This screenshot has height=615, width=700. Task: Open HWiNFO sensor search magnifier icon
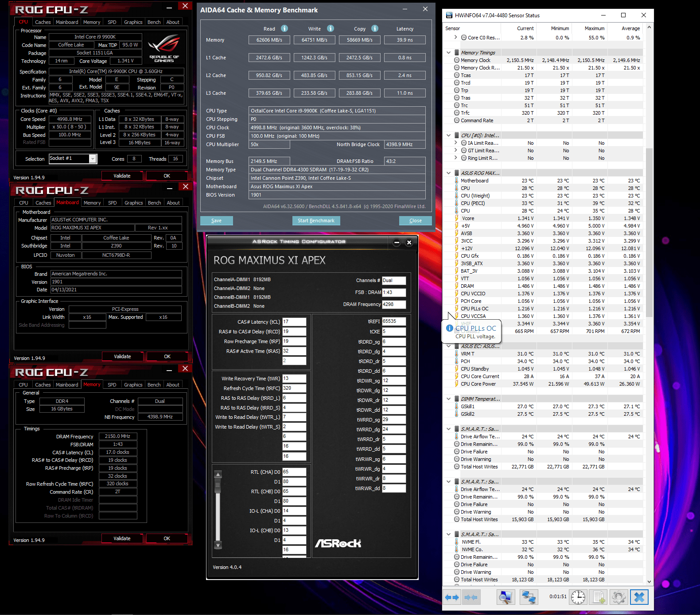[x=505, y=597]
